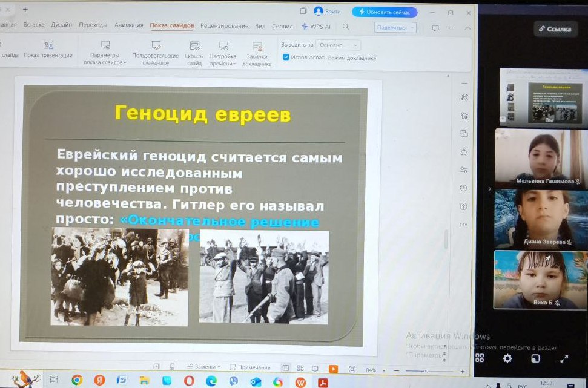
Task: Open the Вид tab
Action: tap(260, 26)
